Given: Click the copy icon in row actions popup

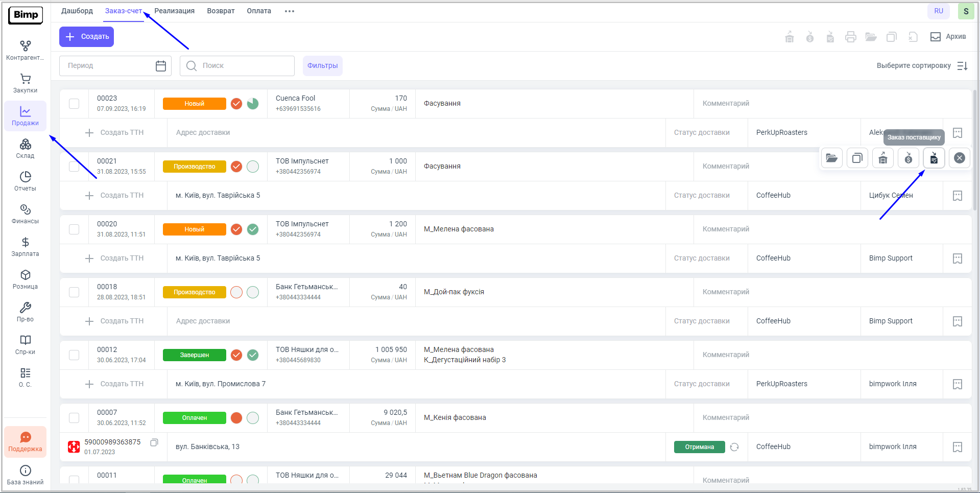Looking at the screenshot, I should [x=857, y=158].
